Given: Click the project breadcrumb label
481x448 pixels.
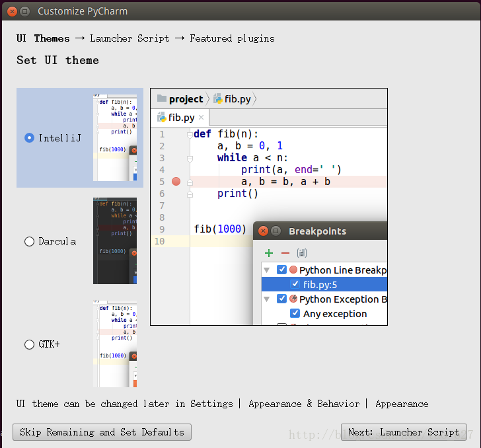Looking at the screenshot, I should (186, 99).
